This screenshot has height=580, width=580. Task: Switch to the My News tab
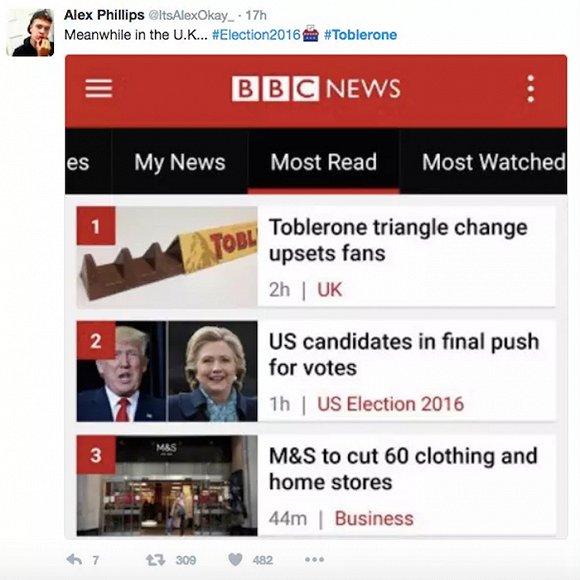[x=180, y=162]
